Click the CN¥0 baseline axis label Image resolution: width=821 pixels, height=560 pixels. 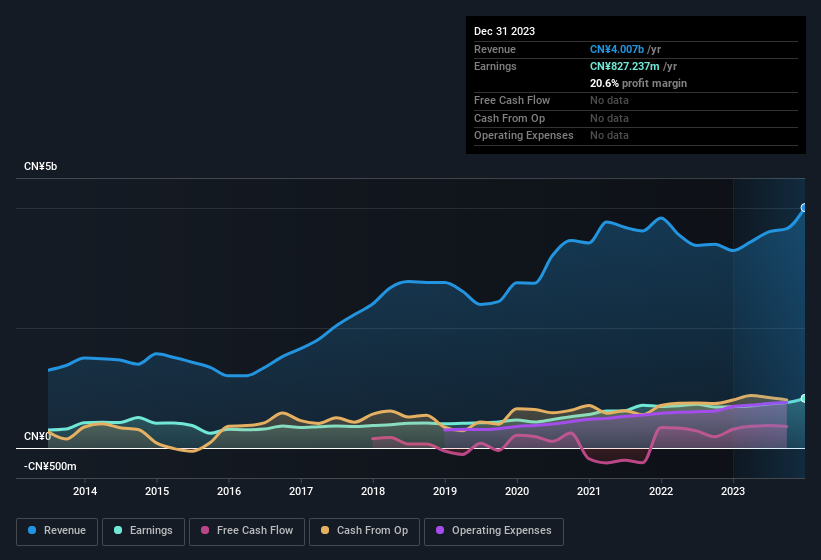coord(37,436)
